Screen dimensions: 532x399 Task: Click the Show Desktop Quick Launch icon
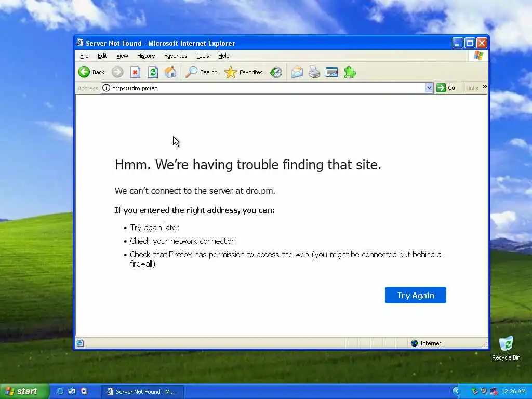[72, 391]
